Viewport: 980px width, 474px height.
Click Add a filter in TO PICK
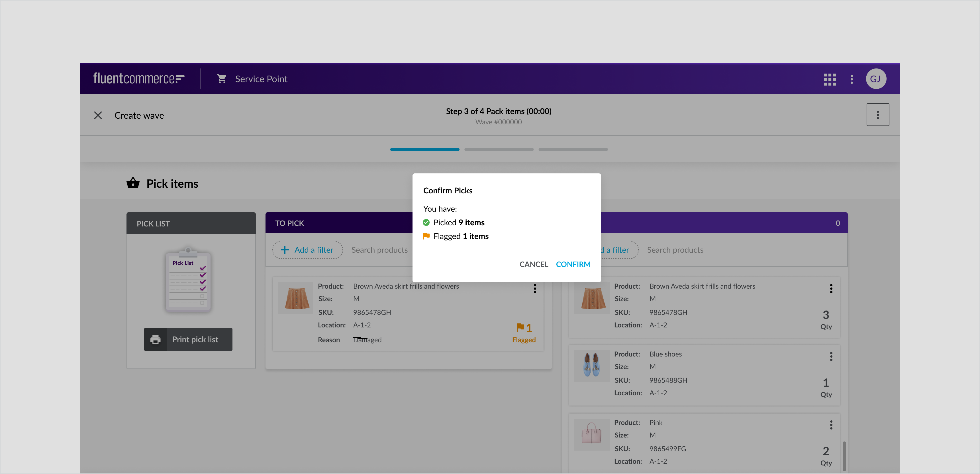click(x=307, y=250)
